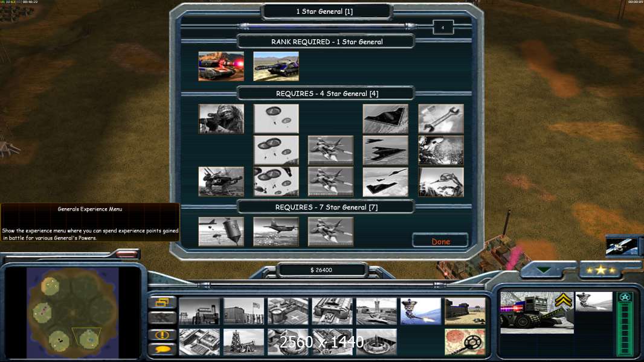Click the Generals Experience Menu tooltip title
Image resolution: width=644 pixels, height=362 pixels.
point(89,209)
